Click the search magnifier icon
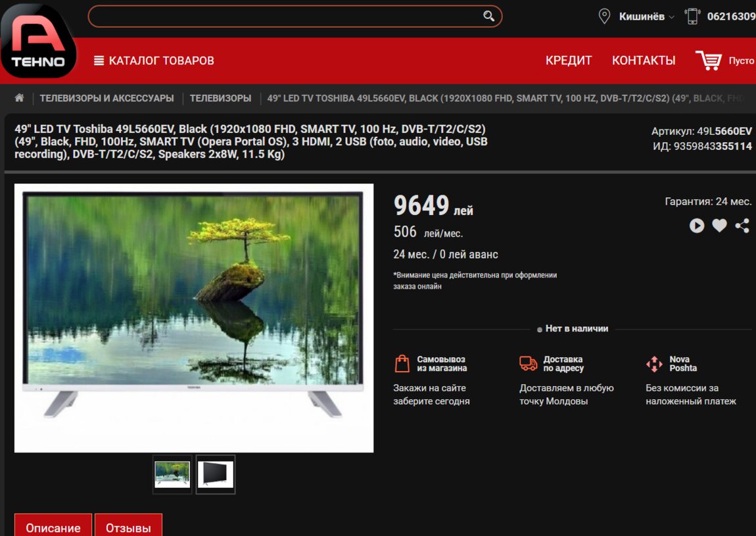Image resolution: width=756 pixels, height=536 pixels. tap(488, 16)
